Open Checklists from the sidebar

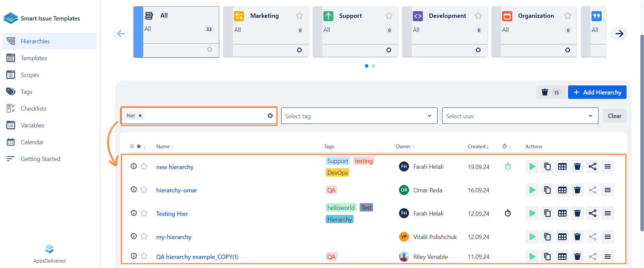(x=34, y=109)
